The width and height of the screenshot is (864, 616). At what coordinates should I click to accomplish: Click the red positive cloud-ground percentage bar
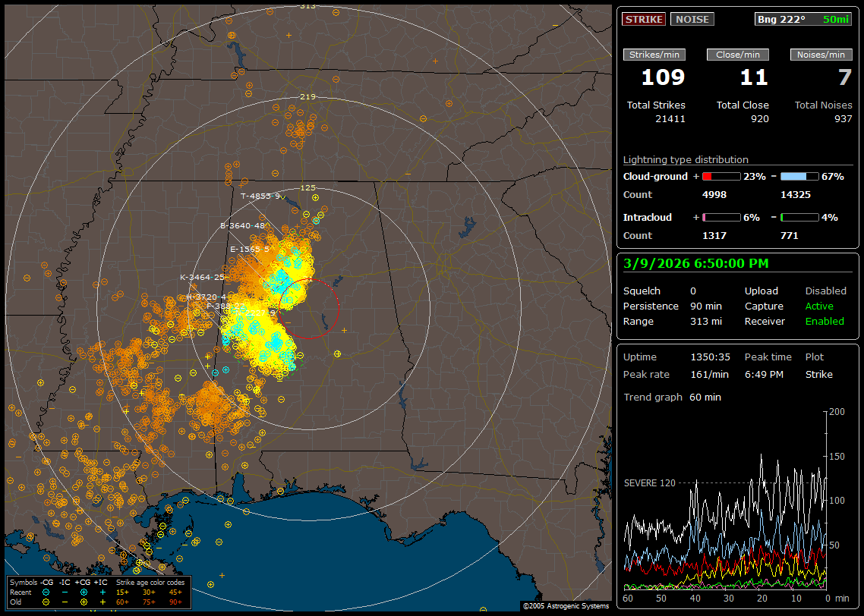(x=721, y=176)
